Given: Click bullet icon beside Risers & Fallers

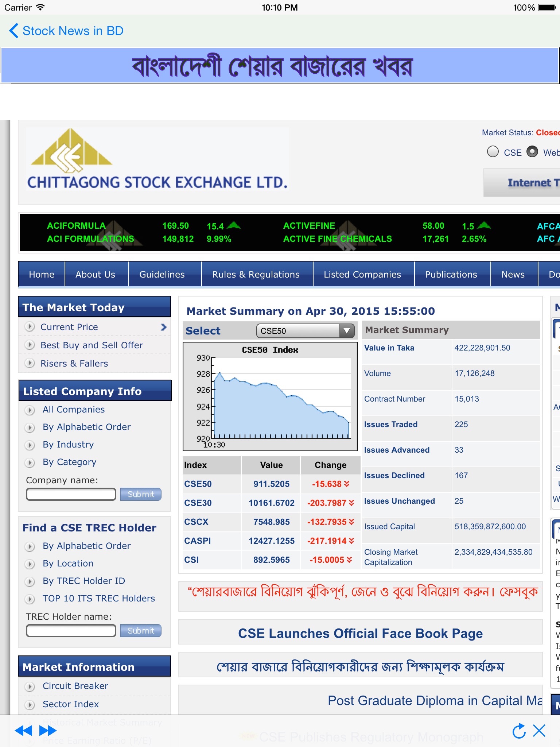Looking at the screenshot, I should click(x=30, y=363).
